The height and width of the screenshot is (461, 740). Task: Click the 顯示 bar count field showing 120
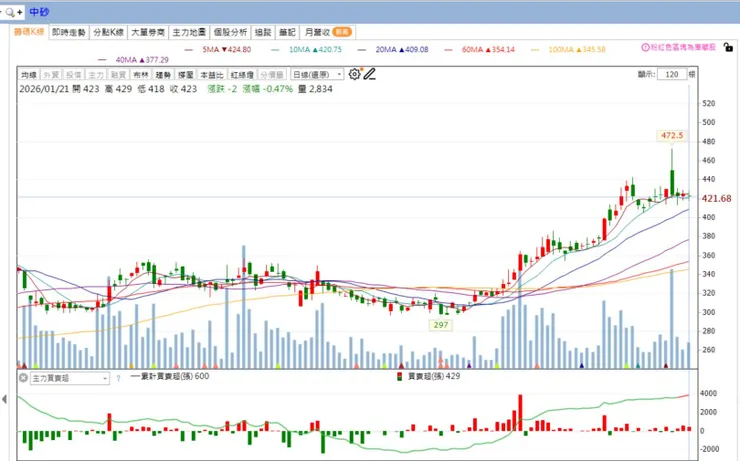coord(671,74)
